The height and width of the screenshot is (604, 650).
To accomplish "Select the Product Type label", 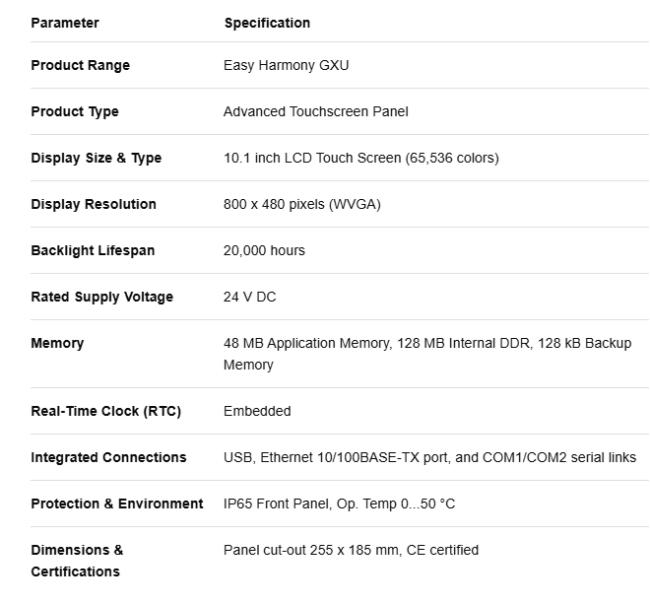I will coord(75,112).
